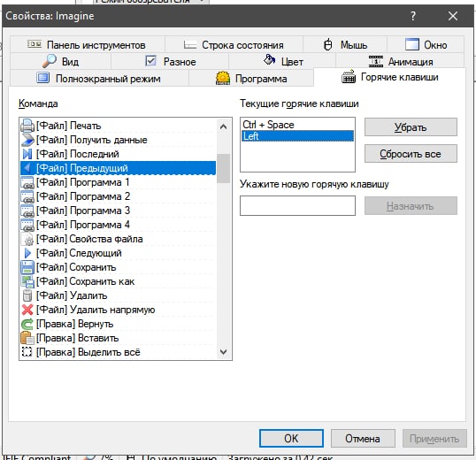
Task: Click the Применить button
Action: point(434,439)
